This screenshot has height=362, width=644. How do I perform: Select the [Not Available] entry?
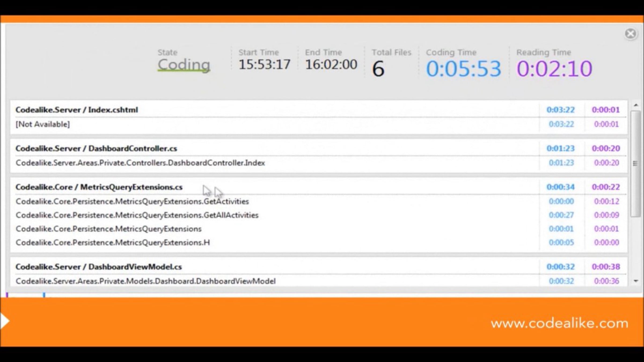(x=43, y=124)
